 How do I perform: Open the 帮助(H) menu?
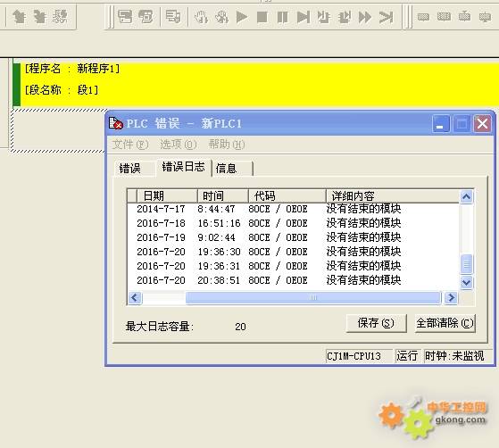click(227, 145)
